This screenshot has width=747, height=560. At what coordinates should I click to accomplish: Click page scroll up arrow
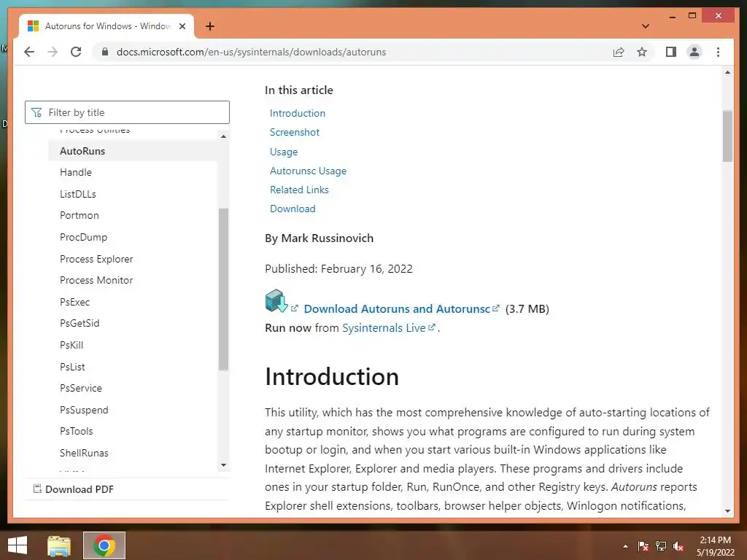727,72
